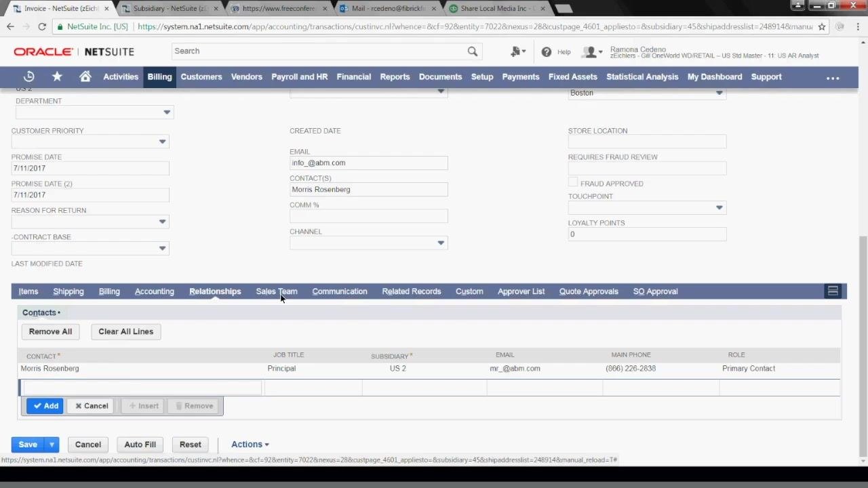Cancel the contact line edit
Viewport: 868px width, 488px height.
(x=91, y=406)
